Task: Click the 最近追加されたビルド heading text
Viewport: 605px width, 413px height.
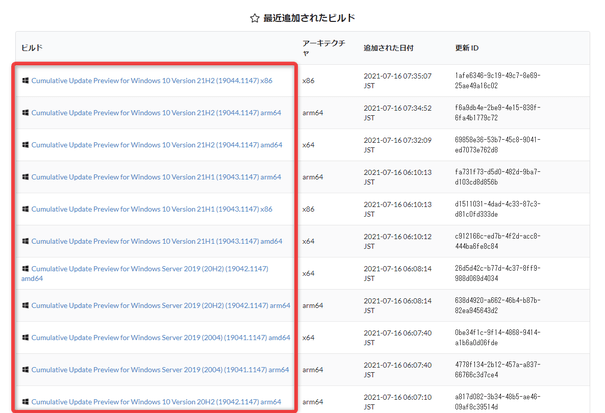Action: click(x=309, y=18)
